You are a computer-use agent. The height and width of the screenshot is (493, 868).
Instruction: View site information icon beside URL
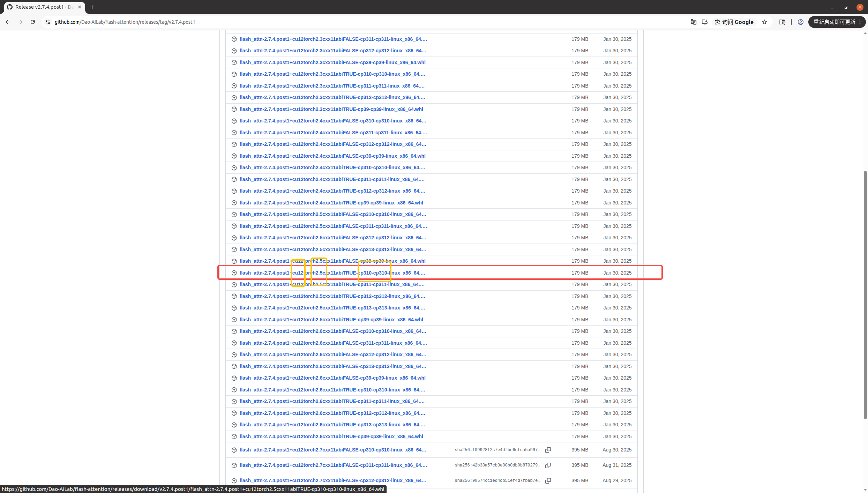coord(48,22)
